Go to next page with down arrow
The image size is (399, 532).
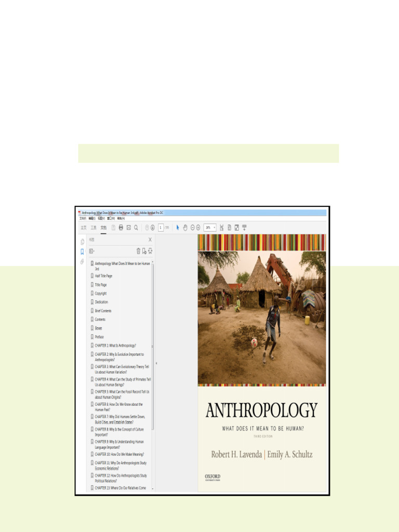tap(153, 228)
